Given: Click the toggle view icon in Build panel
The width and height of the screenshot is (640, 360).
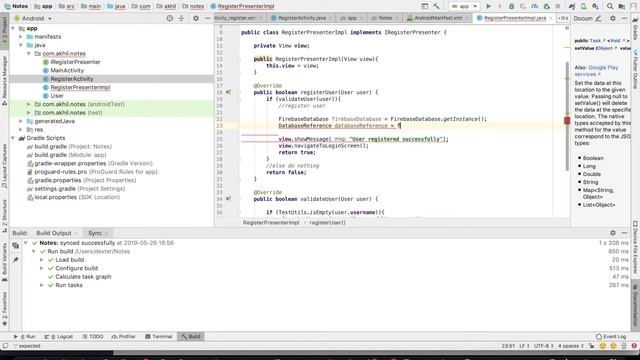Looking at the screenshot, I should pos(16,246).
